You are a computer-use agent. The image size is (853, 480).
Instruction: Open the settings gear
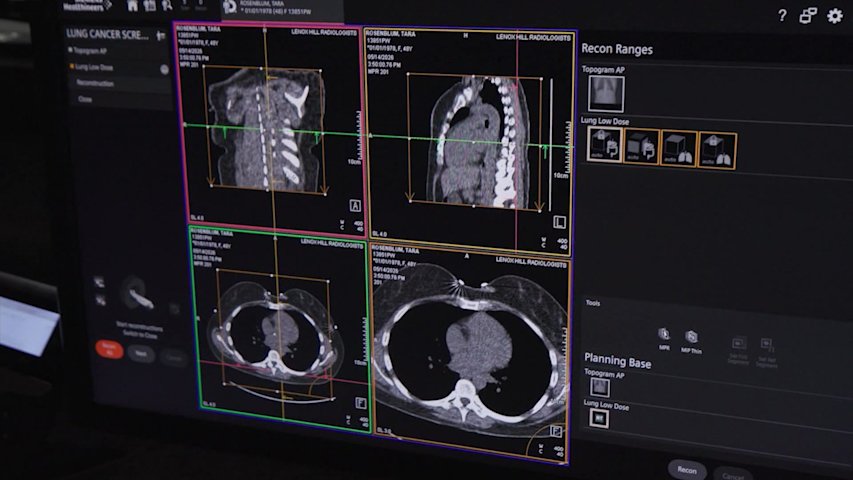point(835,16)
